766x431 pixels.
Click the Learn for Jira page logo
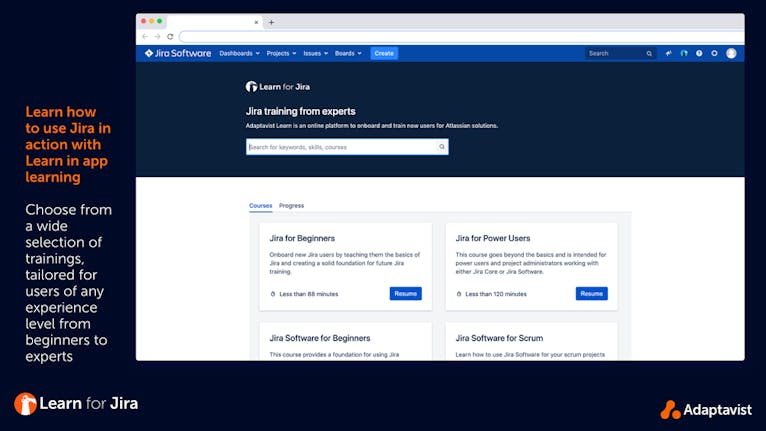click(x=278, y=87)
